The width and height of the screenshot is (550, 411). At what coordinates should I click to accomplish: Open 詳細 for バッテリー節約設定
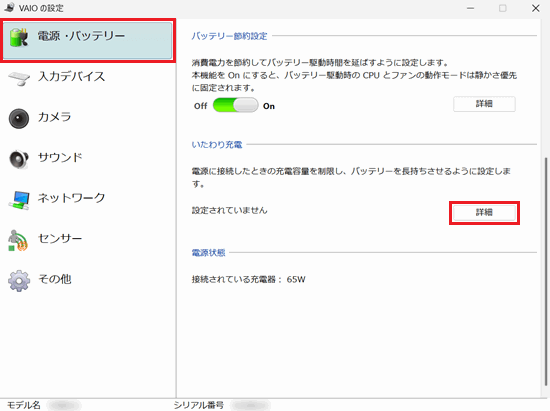click(x=484, y=104)
